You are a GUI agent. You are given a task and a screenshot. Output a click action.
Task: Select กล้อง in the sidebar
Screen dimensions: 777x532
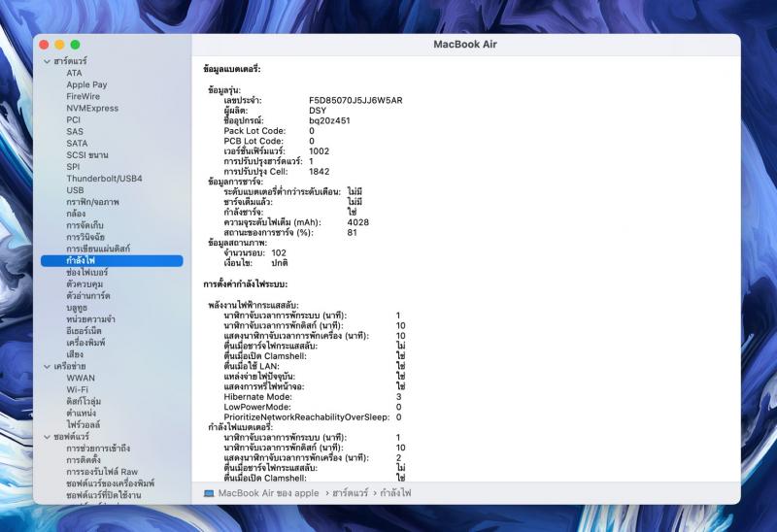coord(76,214)
